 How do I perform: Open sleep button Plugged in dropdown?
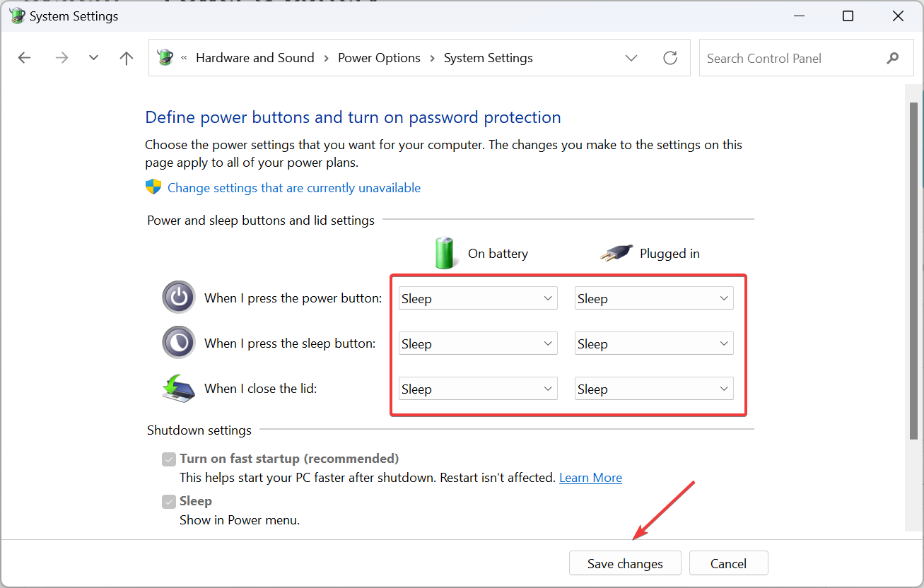tap(654, 343)
